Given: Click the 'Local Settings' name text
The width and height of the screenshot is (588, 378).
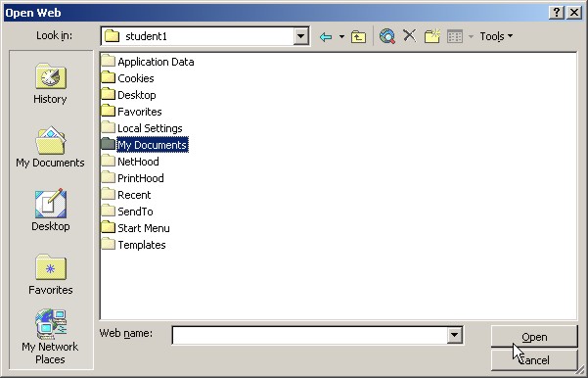Looking at the screenshot, I should tap(150, 128).
